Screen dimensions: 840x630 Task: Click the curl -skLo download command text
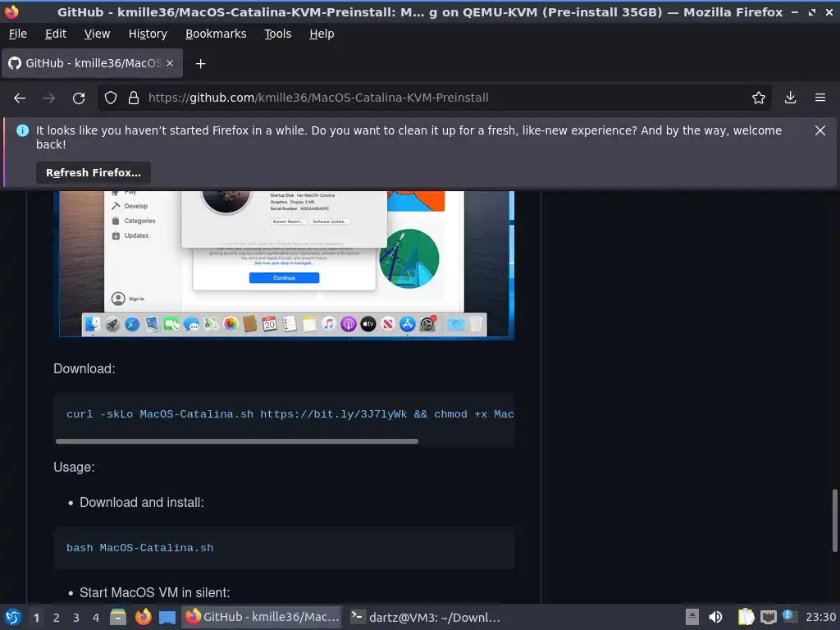290,414
